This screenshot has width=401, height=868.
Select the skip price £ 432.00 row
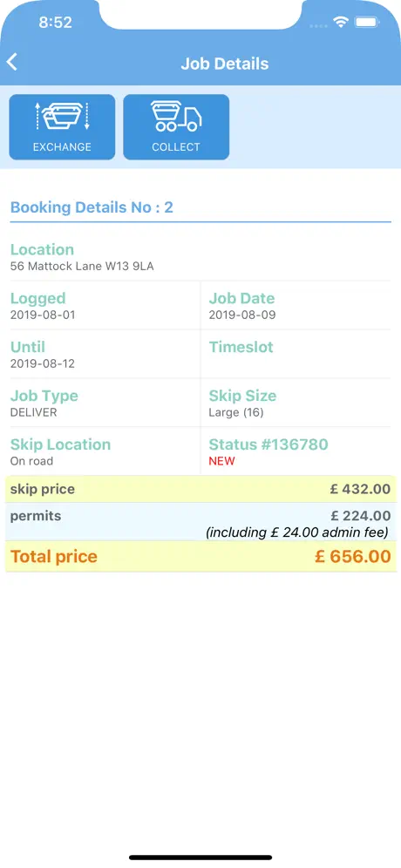click(x=200, y=490)
